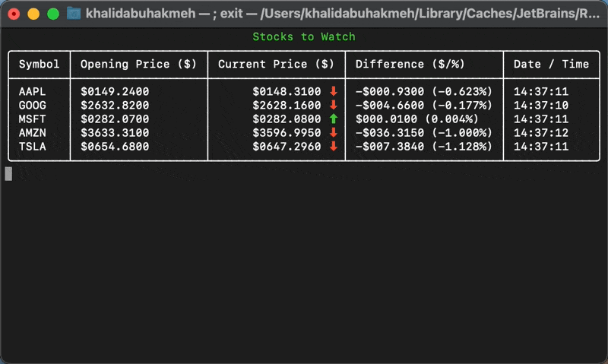Viewport: 608px width, 364px height.
Task: Click the folder icon in title bar
Action: (x=73, y=14)
